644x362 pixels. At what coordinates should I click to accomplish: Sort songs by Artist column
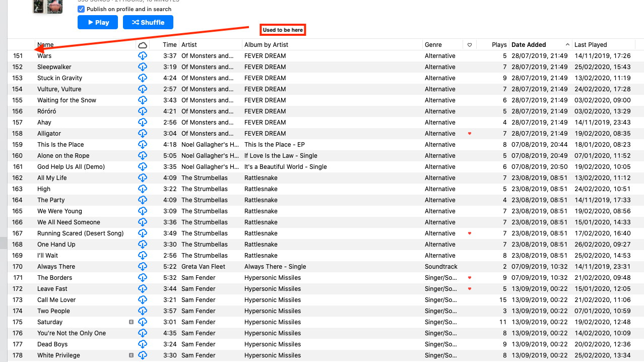pyautogui.click(x=189, y=45)
